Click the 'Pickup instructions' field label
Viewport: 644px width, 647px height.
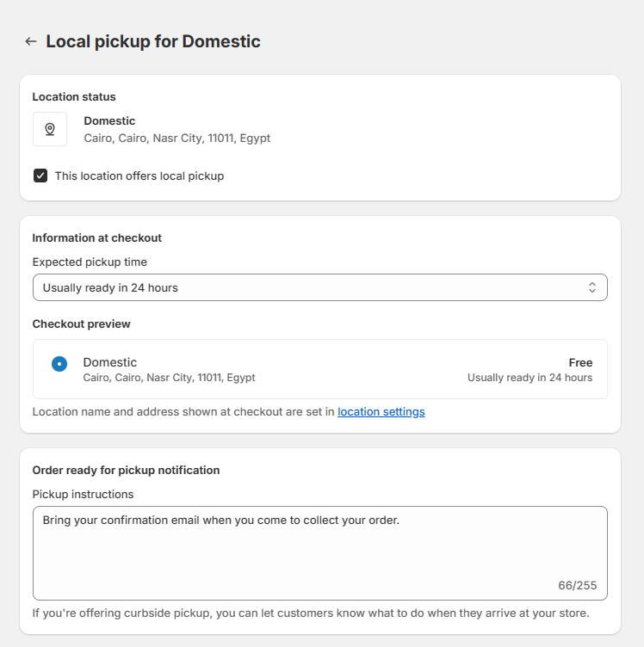point(83,494)
